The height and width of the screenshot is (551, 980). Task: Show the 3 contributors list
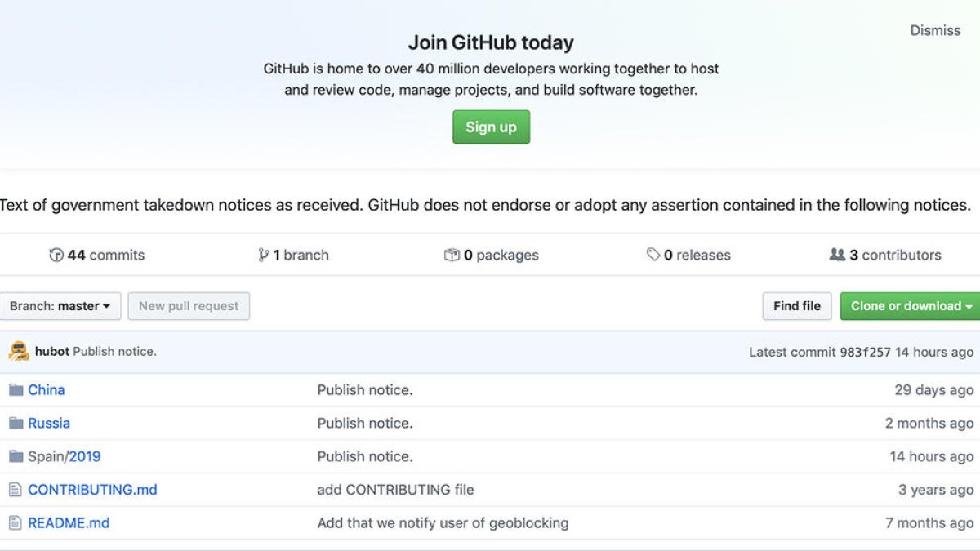click(x=885, y=255)
